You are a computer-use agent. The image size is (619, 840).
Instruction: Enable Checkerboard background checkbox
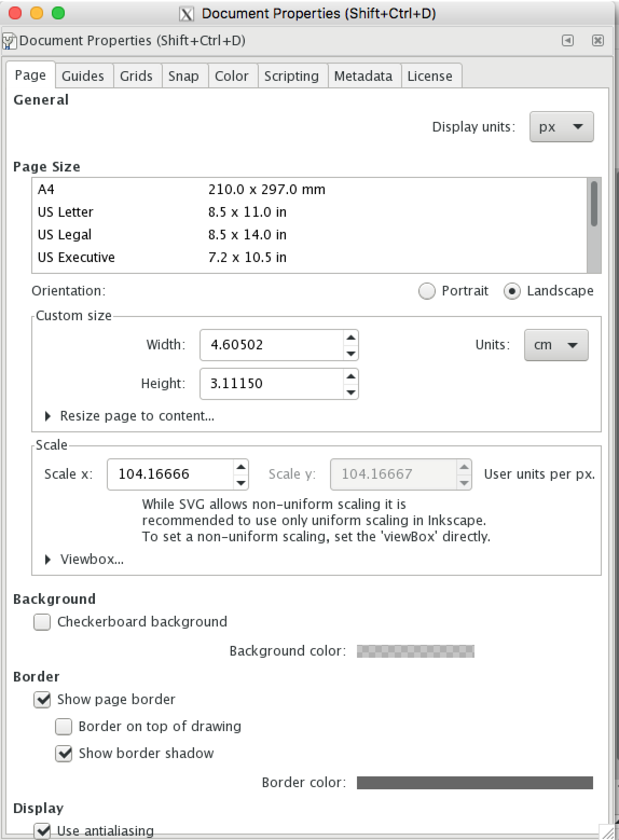click(x=42, y=622)
